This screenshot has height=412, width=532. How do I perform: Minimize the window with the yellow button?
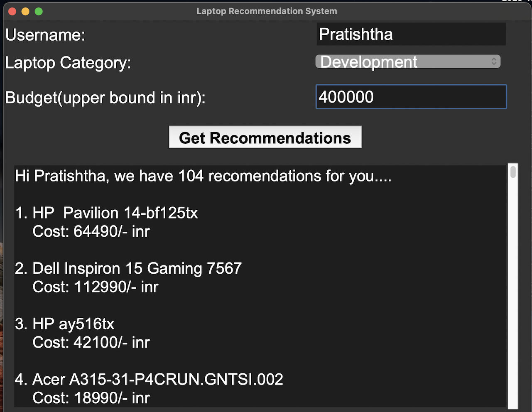25,12
